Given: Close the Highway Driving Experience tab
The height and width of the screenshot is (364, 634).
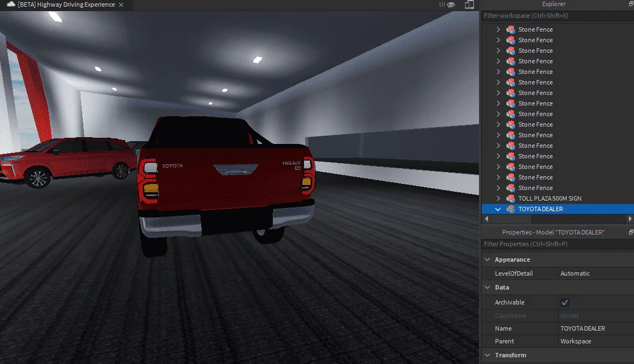Looking at the screenshot, I should click(x=121, y=5).
